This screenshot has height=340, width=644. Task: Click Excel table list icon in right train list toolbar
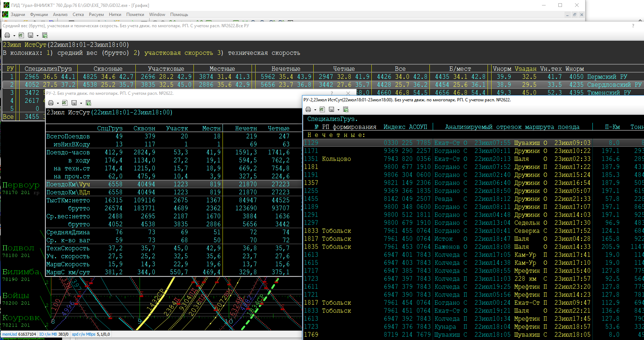(346, 109)
